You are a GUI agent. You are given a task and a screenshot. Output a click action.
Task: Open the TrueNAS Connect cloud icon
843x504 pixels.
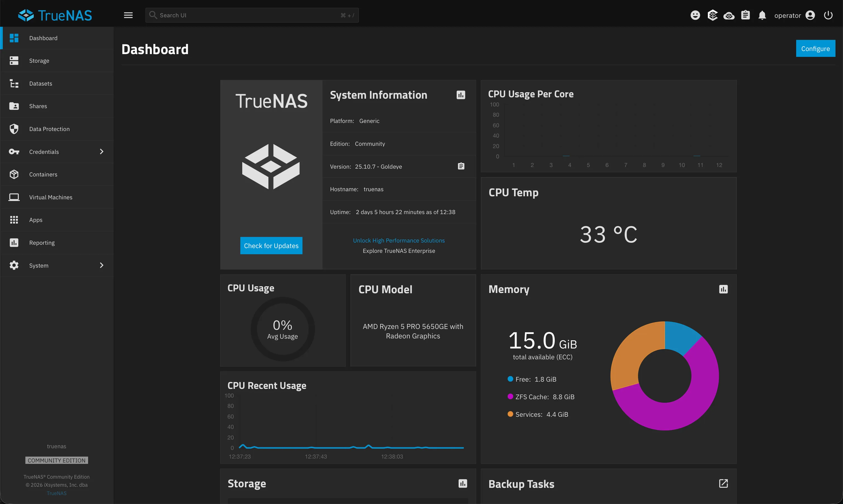[729, 16]
